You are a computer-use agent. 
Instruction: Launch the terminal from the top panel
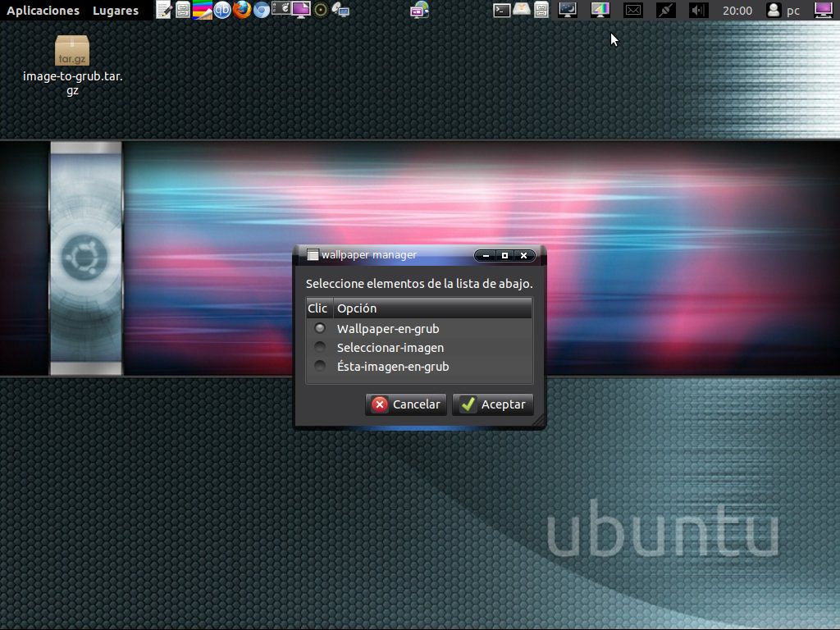501,10
